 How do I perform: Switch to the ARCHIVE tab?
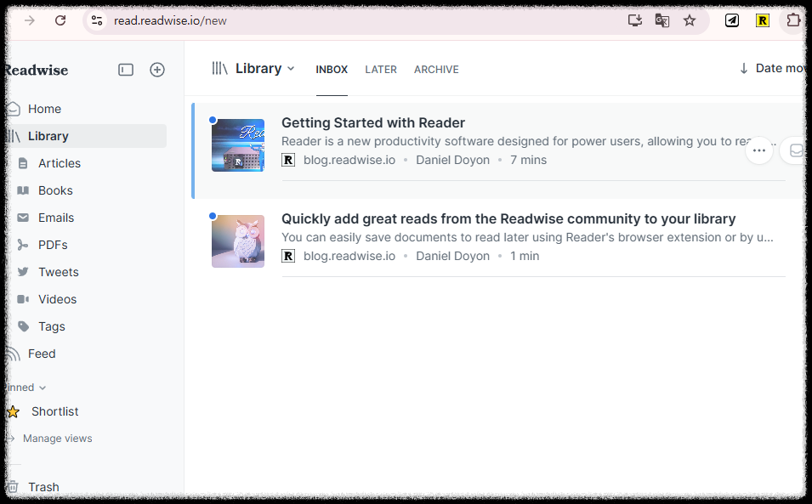[436, 70]
